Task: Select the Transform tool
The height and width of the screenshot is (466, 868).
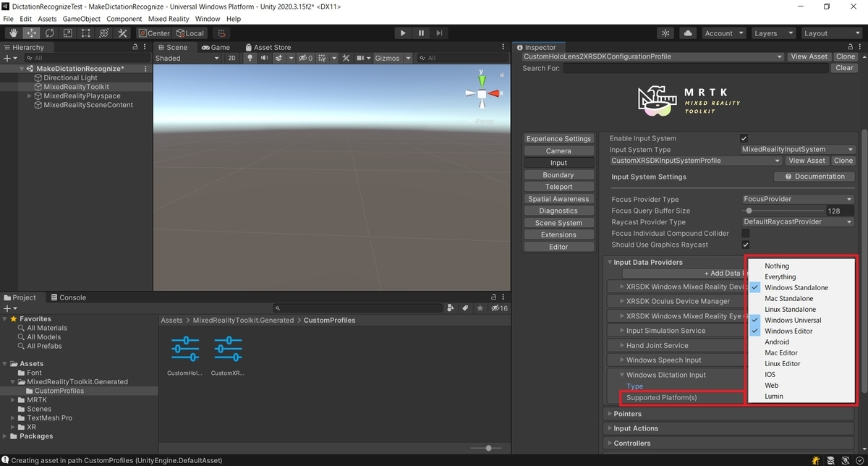Action: point(104,33)
